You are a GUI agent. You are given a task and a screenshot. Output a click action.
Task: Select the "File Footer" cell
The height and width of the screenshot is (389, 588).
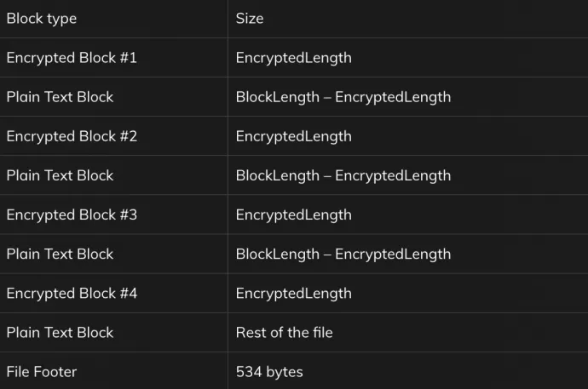pos(42,371)
